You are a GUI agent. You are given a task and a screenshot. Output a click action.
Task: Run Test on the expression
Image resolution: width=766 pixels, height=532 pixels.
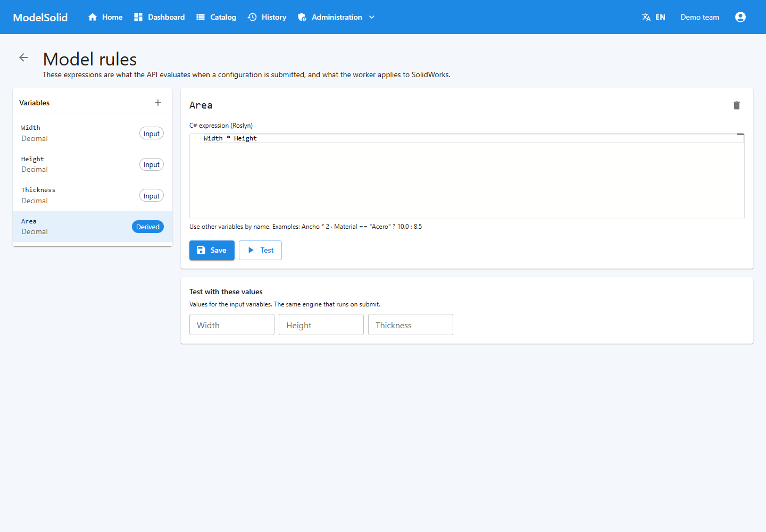click(260, 250)
